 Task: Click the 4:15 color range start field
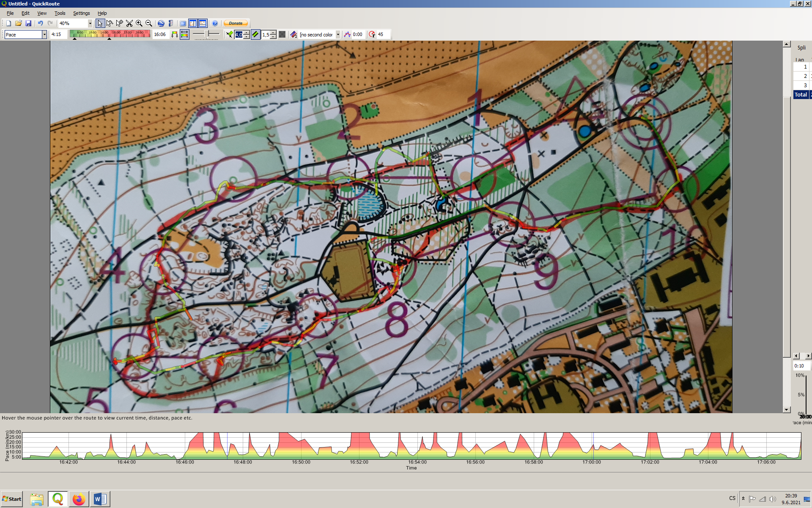point(58,35)
